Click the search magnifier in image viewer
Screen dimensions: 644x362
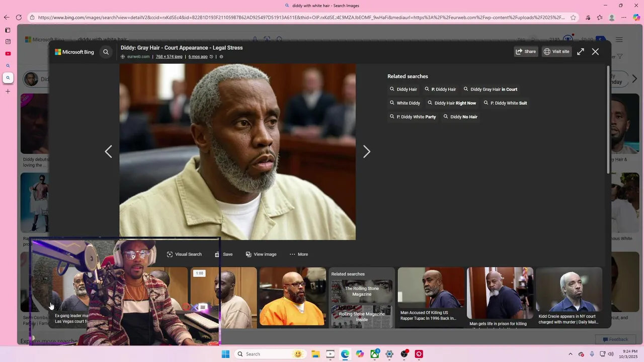click(x=106, y=52)
